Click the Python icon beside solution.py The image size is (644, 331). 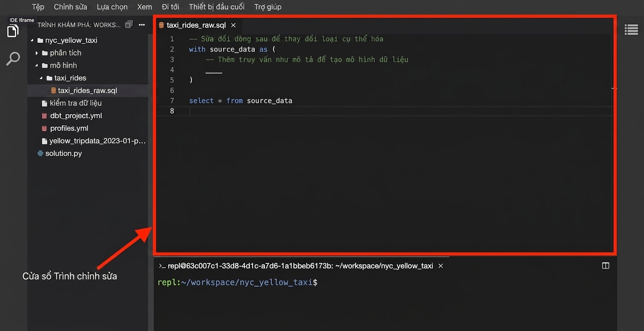coord(41,153)
